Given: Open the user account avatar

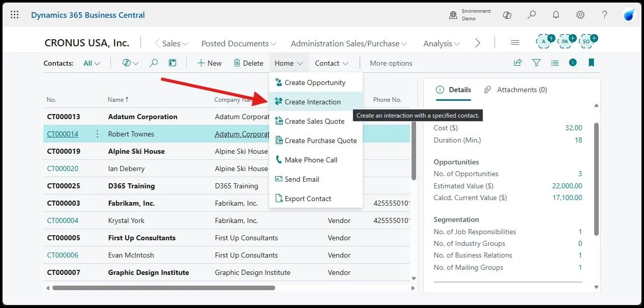Looking at the screenshot, I should click(629, 15).
